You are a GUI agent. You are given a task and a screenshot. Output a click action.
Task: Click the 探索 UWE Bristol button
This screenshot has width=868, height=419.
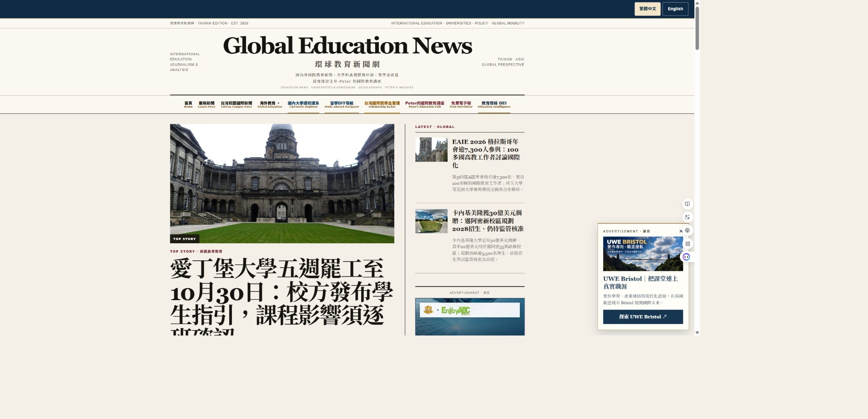coord(643,317)
